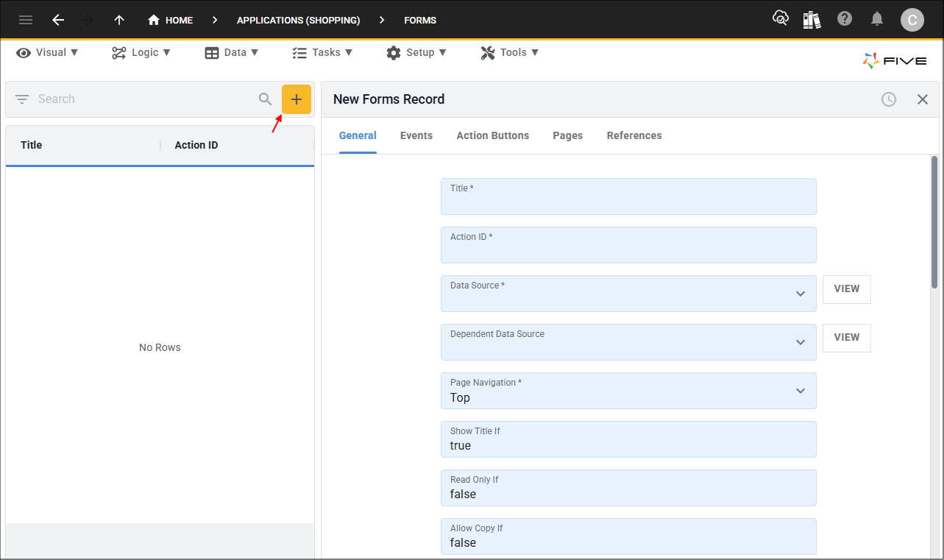The height and width of the screenshot is (560, 944).
Task: Click the up arrow navigation icon
Action: click(x=119, y=20)
